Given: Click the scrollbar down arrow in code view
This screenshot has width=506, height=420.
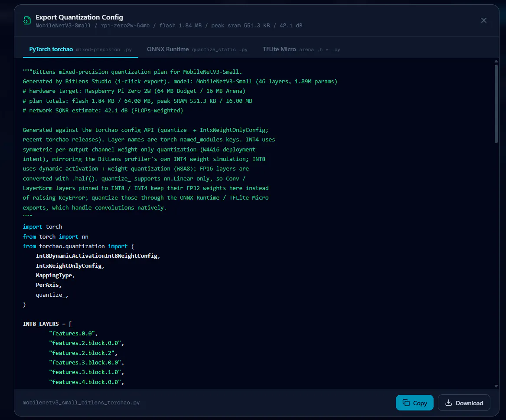Looking at the screenshot, I should pyautogui.click(x=496, y=386).
